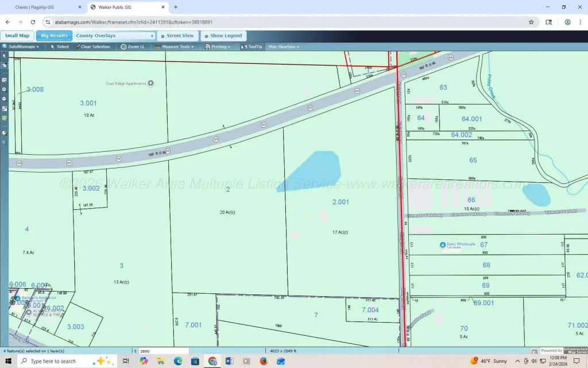Click the zoom out magnifier in left sidebar

pos(4,98)
